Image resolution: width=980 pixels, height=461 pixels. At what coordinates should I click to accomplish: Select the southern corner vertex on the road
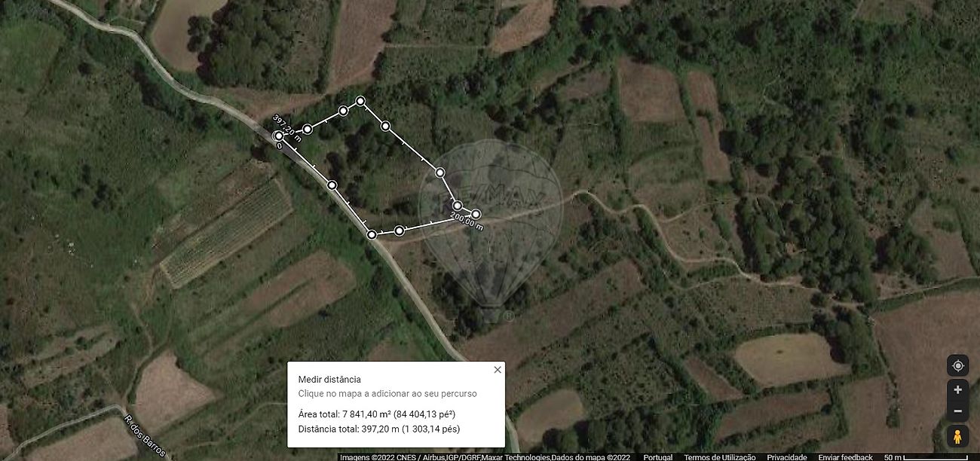coord(372,235)
